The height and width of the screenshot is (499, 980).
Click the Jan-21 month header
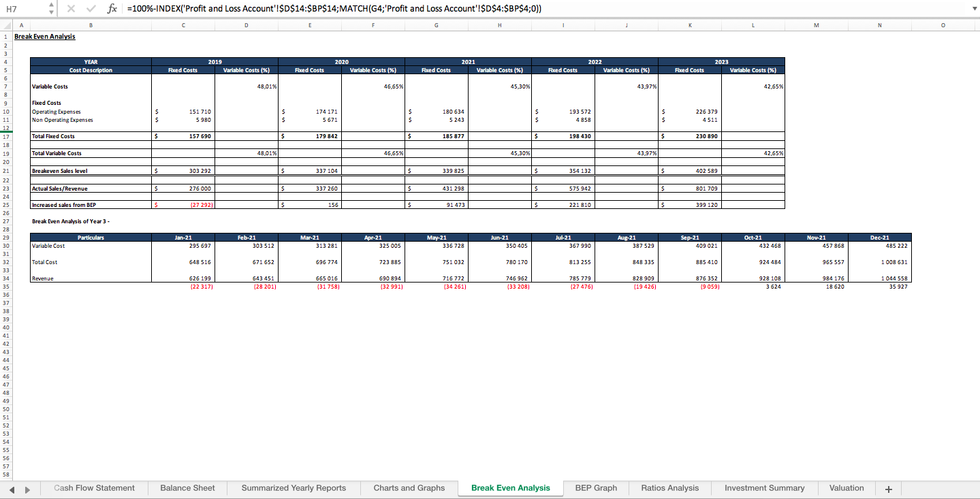[183, 238]
